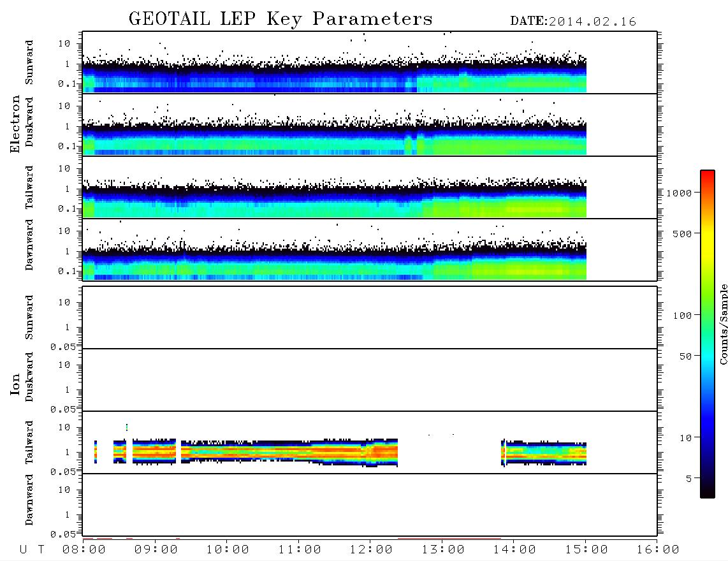This screenshot has width=728, height=561.
Task: Click the 0.1 tick in Electron Duskward panel
Action: [x=67, y=146]
